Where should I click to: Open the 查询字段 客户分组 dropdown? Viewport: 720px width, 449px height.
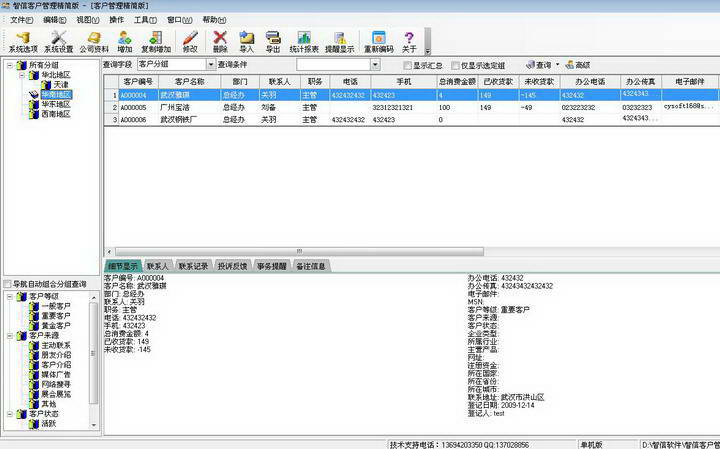click(x=211, y=65)
